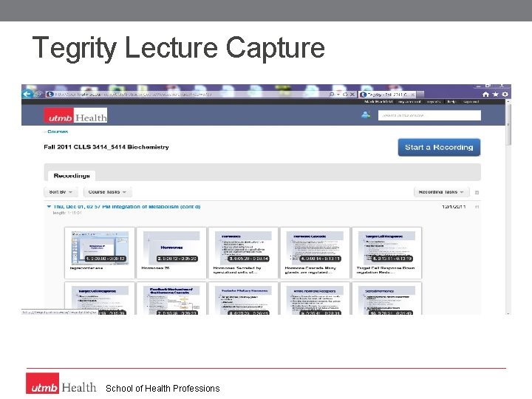Open the browser Tools gear icon
Viewport: 532px width, 399px height.
tap(505, 95)
